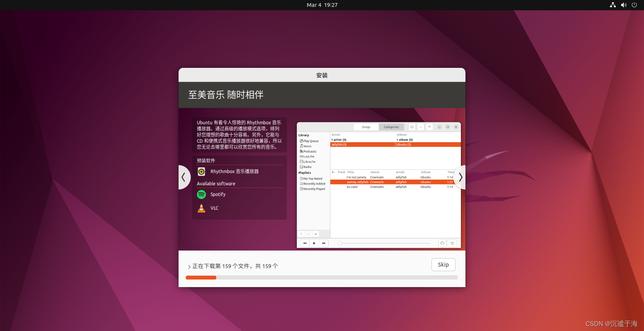Click the Rhythmbox description paragraph text

239,135
